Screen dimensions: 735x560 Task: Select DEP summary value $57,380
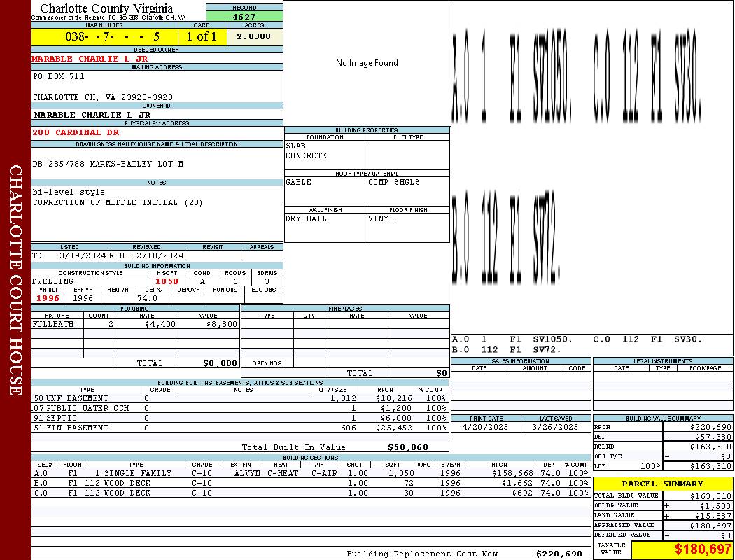click(x=713, y=437)
